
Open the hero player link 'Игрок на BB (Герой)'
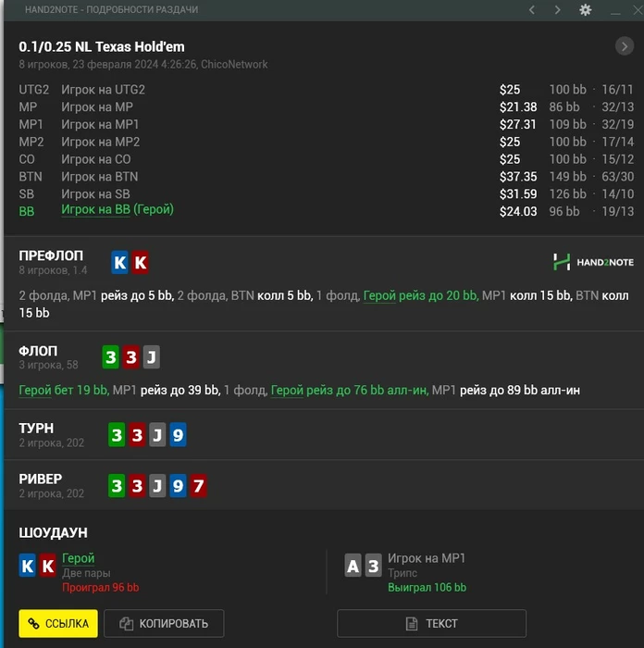pos(118,209)
